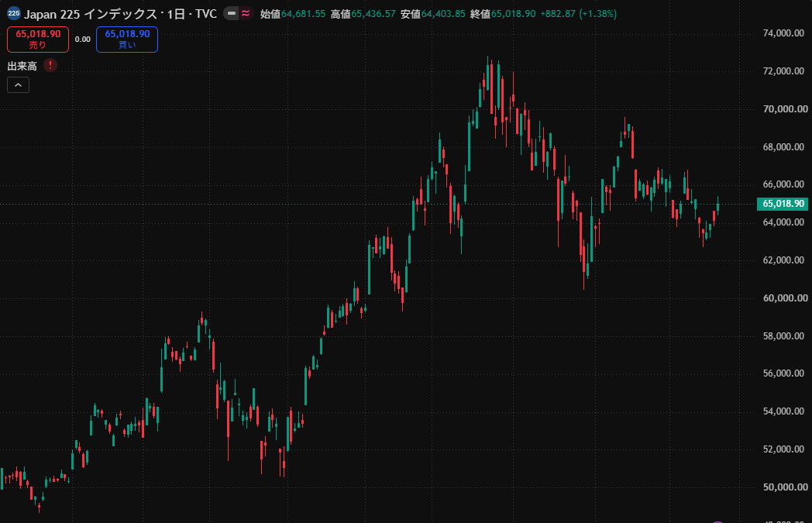812x523 pixels.
Task: Click the 50,000.00 price axis label
Action: (785, 487)
